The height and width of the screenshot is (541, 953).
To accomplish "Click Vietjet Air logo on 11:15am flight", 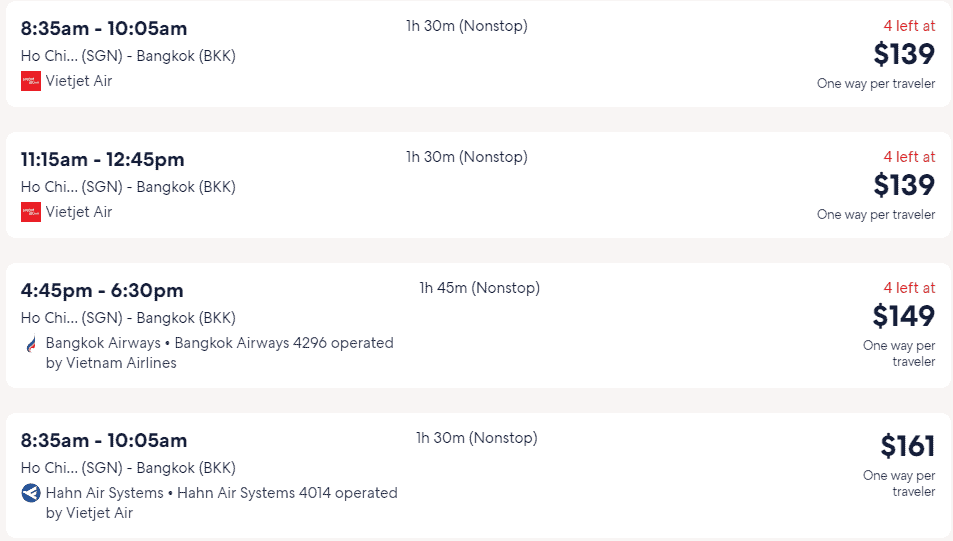I will coord(31,212).
